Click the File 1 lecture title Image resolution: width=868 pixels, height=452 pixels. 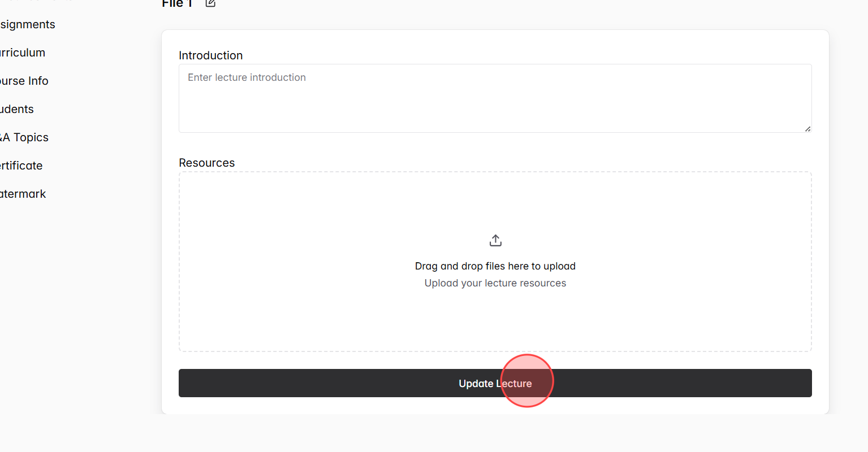[x=176, y=4]
